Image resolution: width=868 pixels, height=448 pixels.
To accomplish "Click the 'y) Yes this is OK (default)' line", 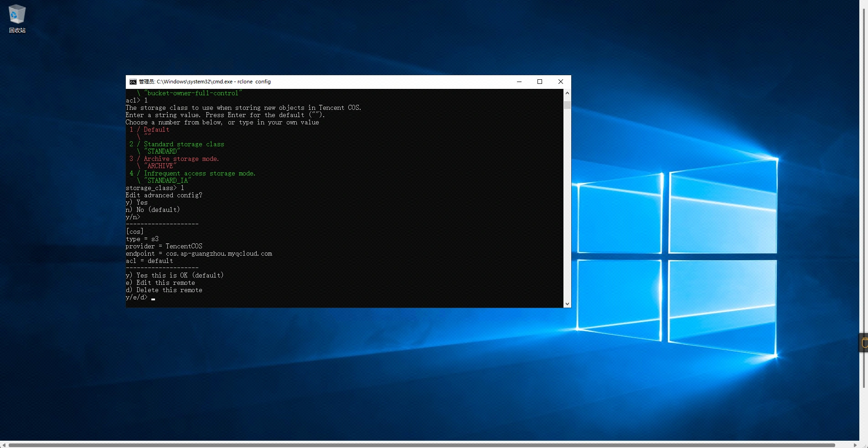I will [175, 275].
